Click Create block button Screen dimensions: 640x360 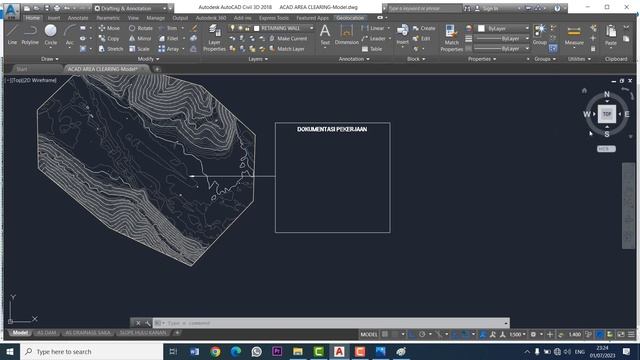coord(424,28)
